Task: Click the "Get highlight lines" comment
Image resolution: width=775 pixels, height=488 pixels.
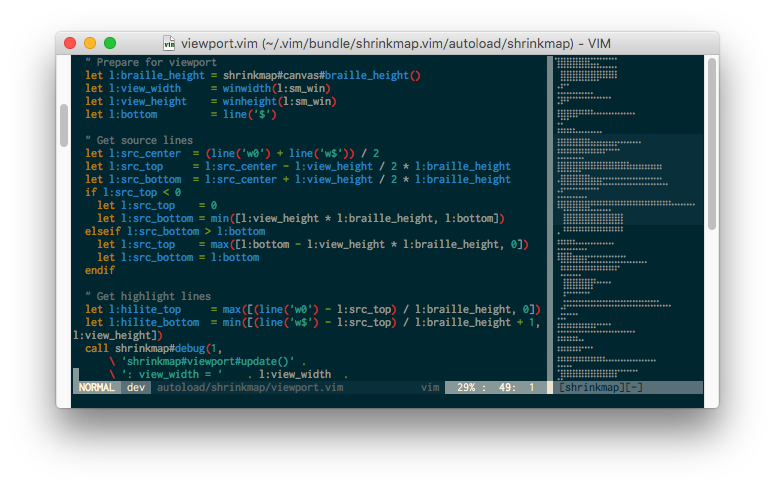Action: (148, 296)
